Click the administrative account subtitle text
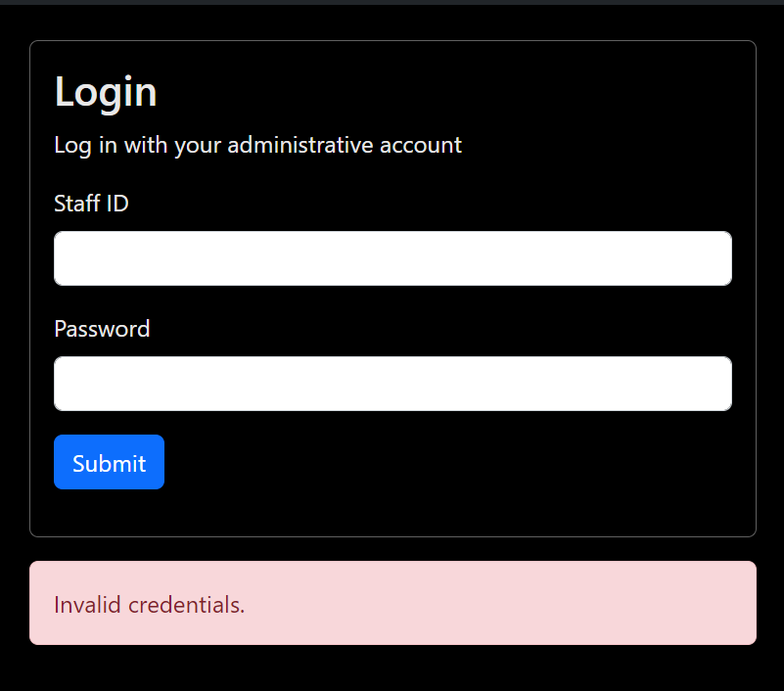The width and height of the screenshot is (784, 691). click(257, 146)
